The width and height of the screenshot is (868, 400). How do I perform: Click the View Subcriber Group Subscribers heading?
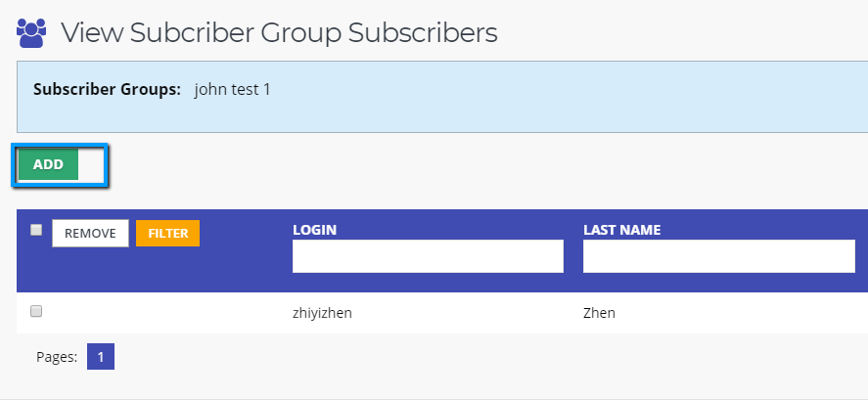[279, 33]
